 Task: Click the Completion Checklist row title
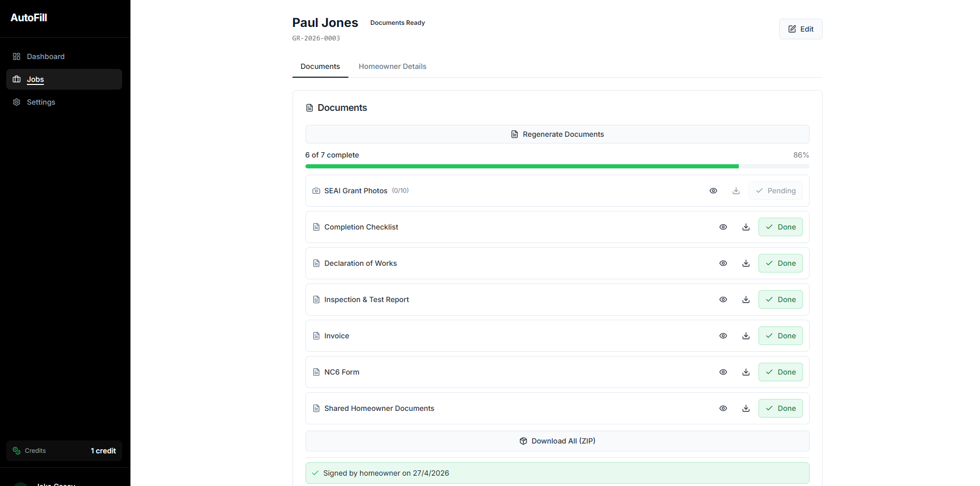coord(361,227)
